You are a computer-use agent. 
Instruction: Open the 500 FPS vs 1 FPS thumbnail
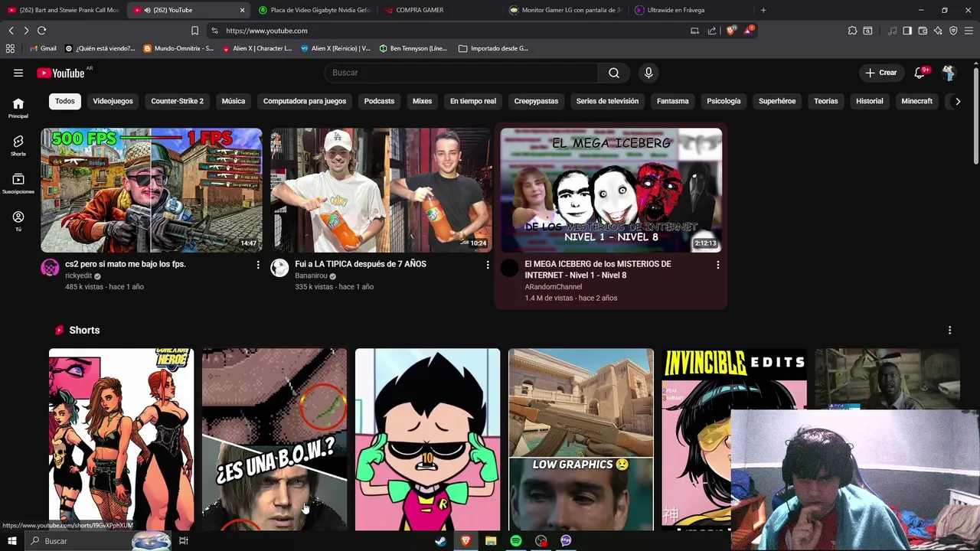(x=152, y=190)
